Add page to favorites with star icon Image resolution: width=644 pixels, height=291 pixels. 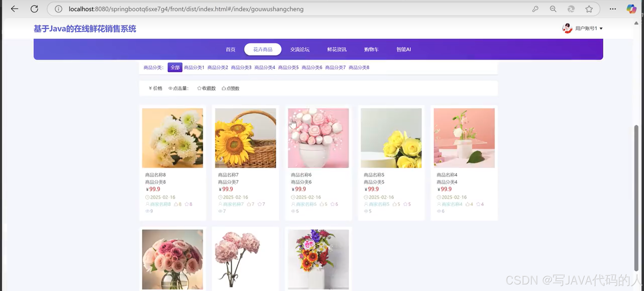coord(589,9)
